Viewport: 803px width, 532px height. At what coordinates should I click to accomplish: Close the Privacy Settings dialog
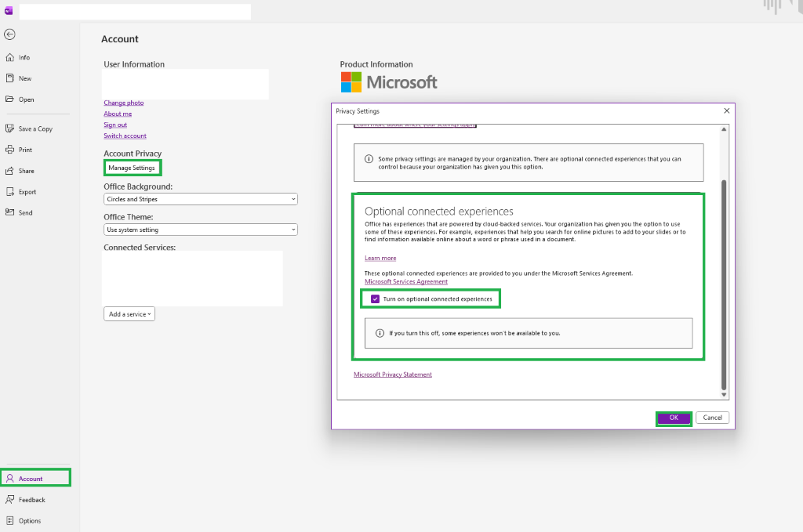click(726, 111)
